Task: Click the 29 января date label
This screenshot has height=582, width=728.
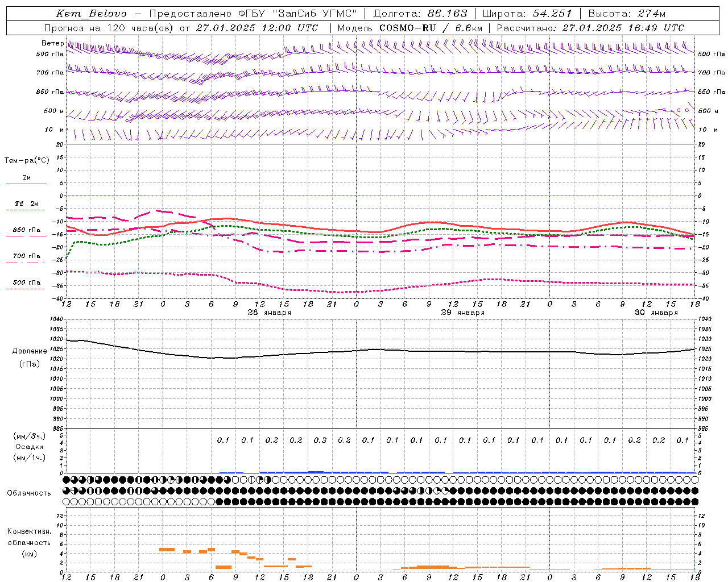Action: (462, 313)
